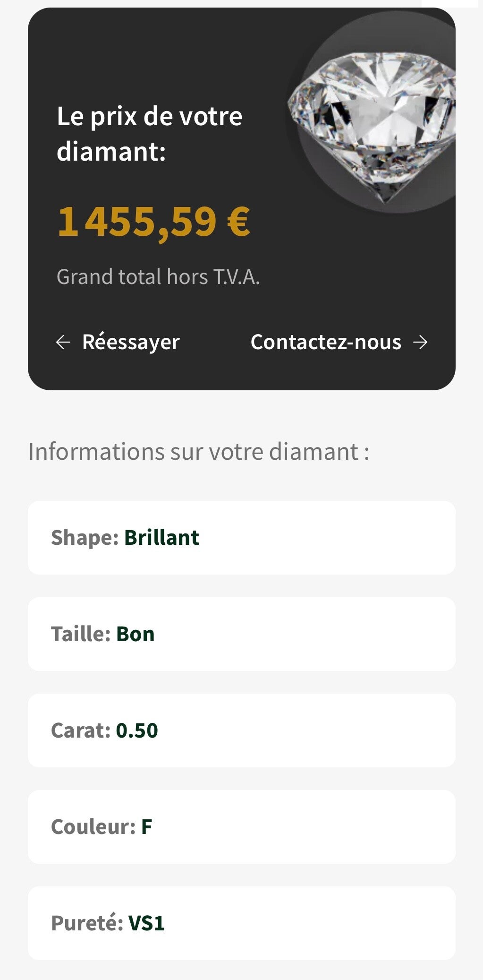This screenshot has width=483, height=980.
Task: Click the 'Informations sur votre diamant' heading
Action: (199, 451)
